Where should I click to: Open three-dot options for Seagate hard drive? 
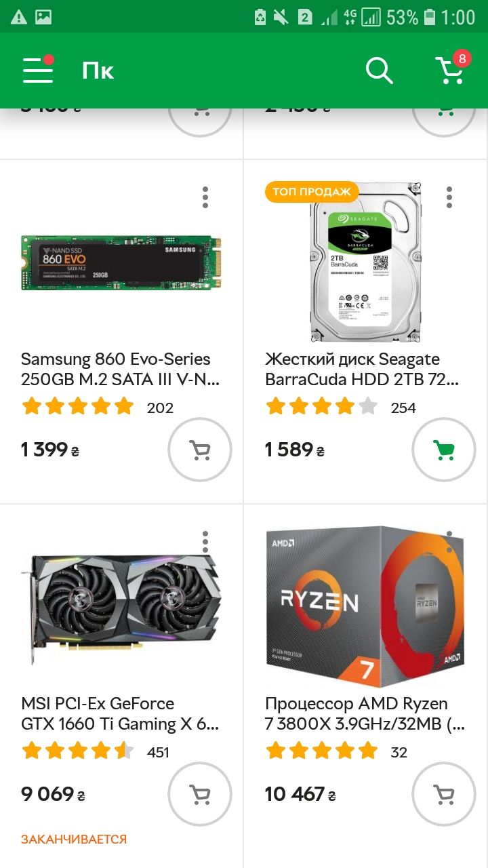(449, 197)
